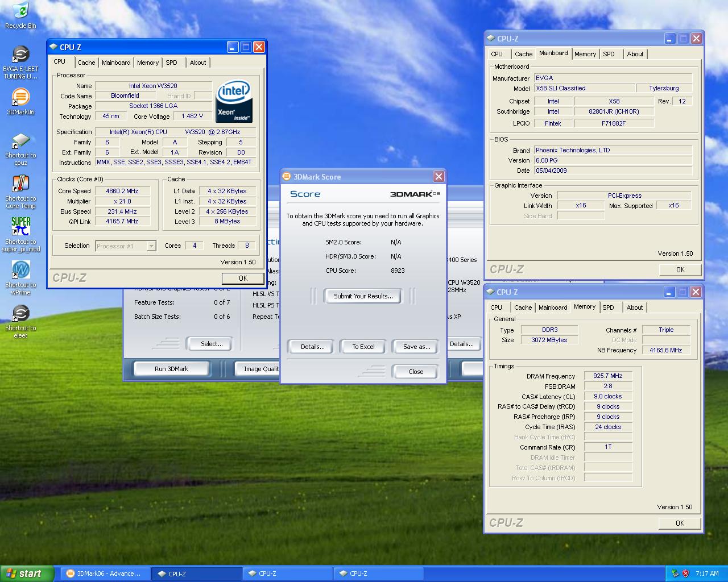728x582 pixels.
Task: Export the score To Excel
Action: 363,347
